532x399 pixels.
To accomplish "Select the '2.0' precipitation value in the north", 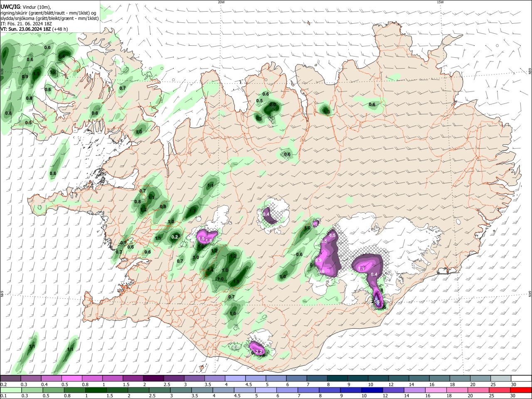I will coord(273,105).
